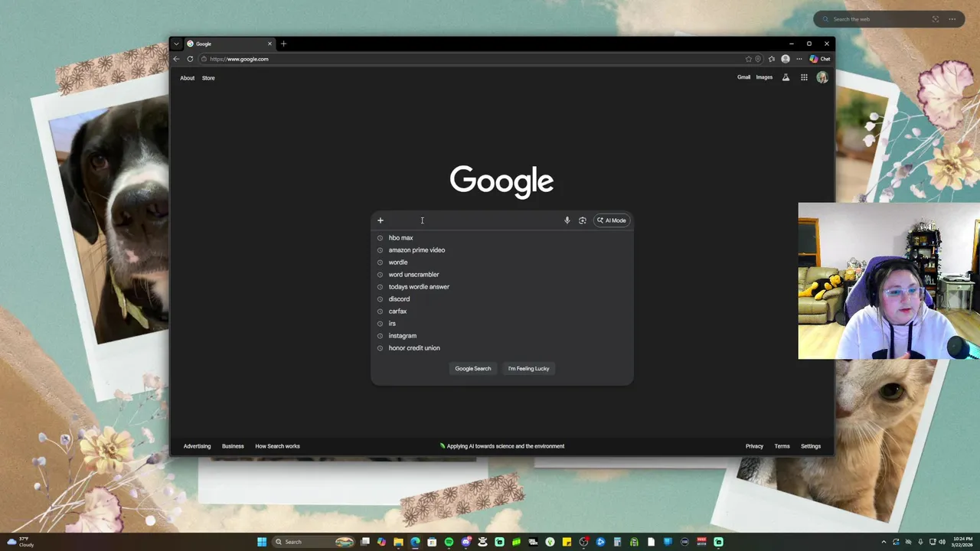Open the About link

[188, 78]
